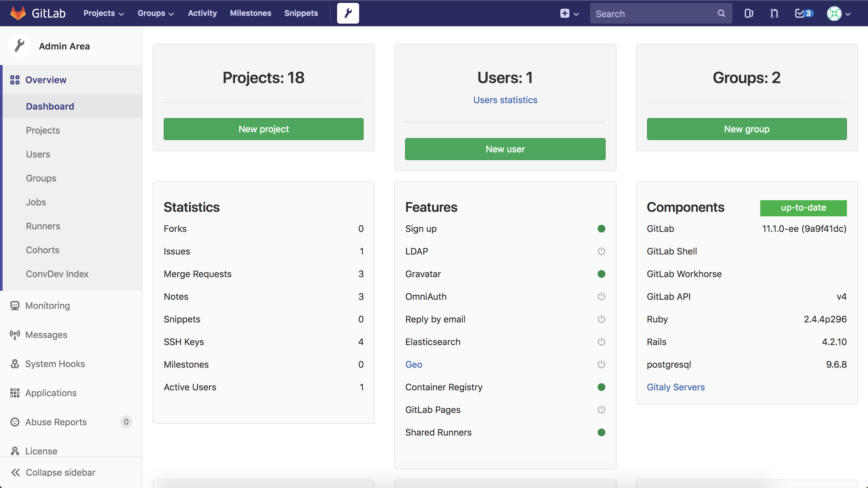The height and width of the screenshot is (488, 868).
Task: Click the GitLab version 11.1.0-ee text
Action: tap(804, 229)
